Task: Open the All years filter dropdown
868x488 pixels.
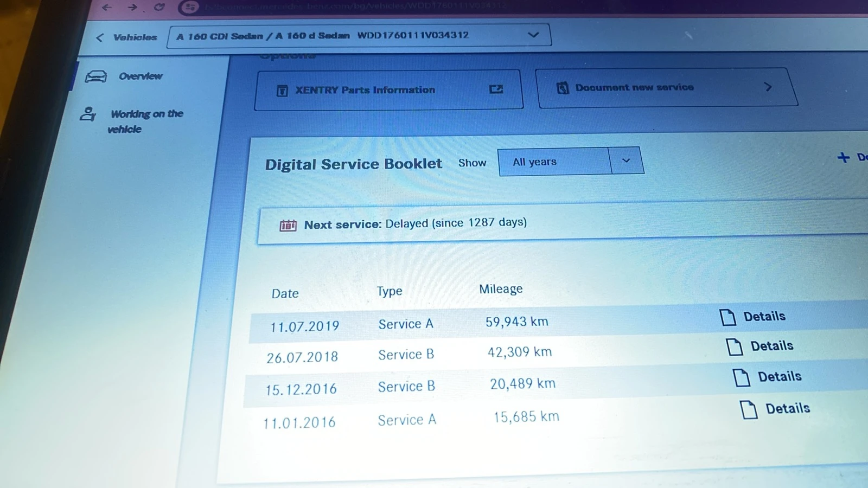Action: tap(571, 161)
